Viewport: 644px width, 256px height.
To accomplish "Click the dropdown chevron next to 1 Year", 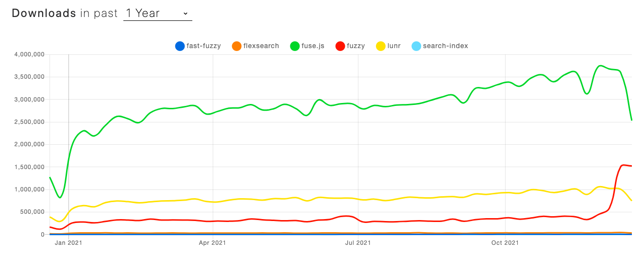I will point(186,14).
